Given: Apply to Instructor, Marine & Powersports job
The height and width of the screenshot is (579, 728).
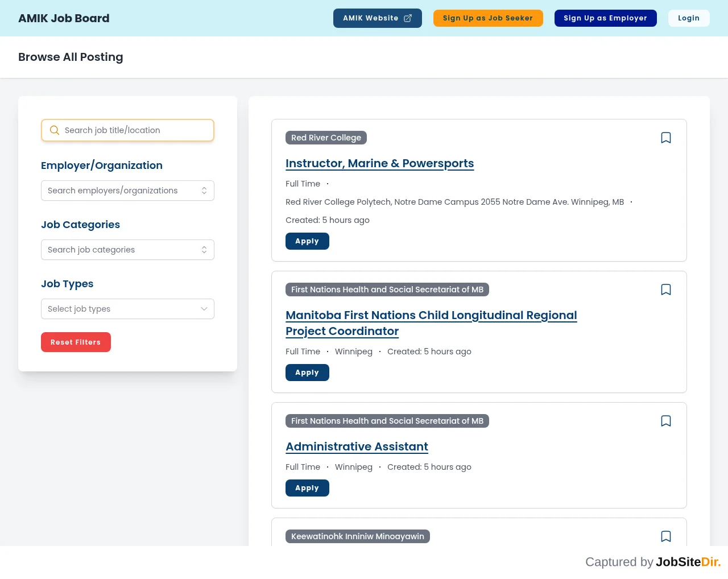Looking at the screenshot, I should [x=307, y=241].
